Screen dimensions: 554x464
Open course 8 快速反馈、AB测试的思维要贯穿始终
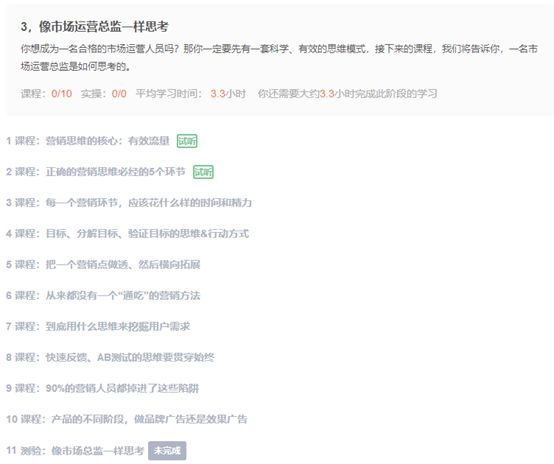click(x=110, y=357)
